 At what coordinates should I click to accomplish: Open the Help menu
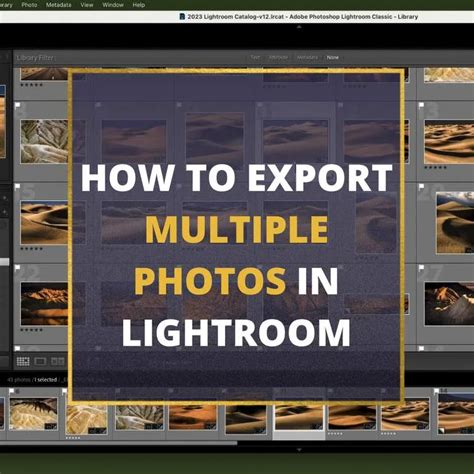[138, 5]
